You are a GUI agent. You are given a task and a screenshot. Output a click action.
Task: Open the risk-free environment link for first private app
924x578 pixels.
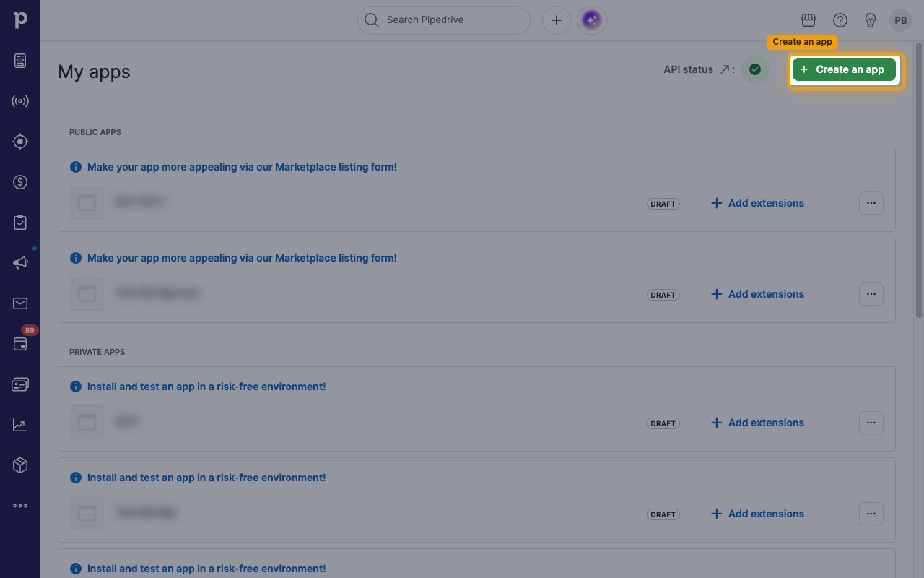click(206, 387)
